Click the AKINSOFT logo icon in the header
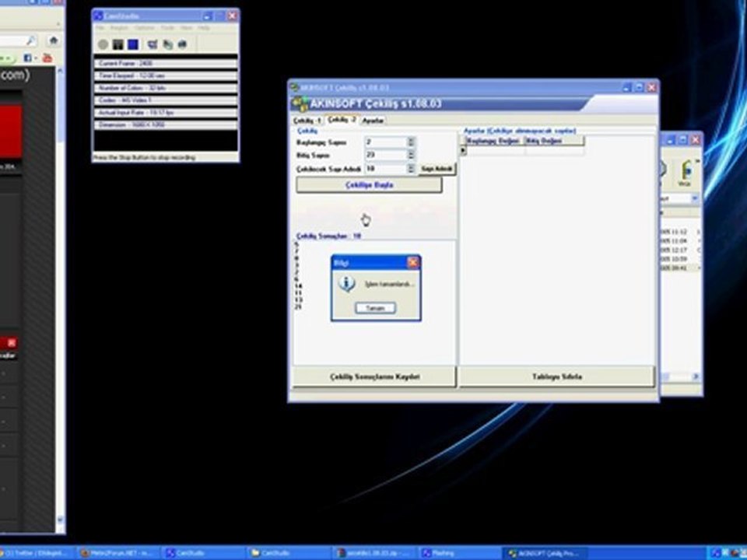 [x=298, y=105]
